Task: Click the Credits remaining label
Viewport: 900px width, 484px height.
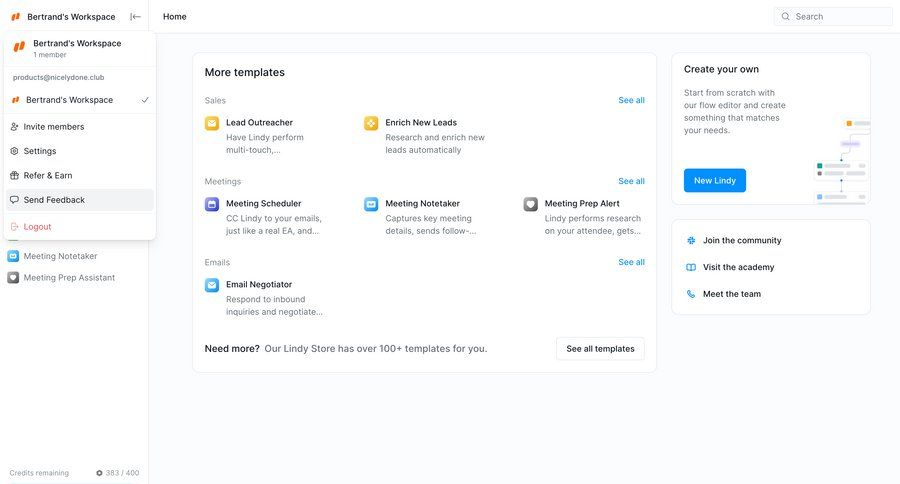Action: [x=39, y=473]
